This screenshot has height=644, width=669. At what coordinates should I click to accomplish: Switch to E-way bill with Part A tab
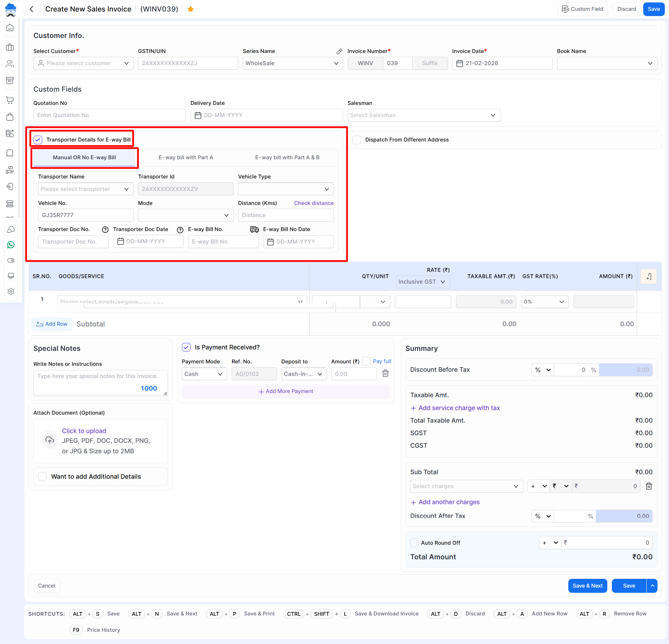[x=186, y=158]
